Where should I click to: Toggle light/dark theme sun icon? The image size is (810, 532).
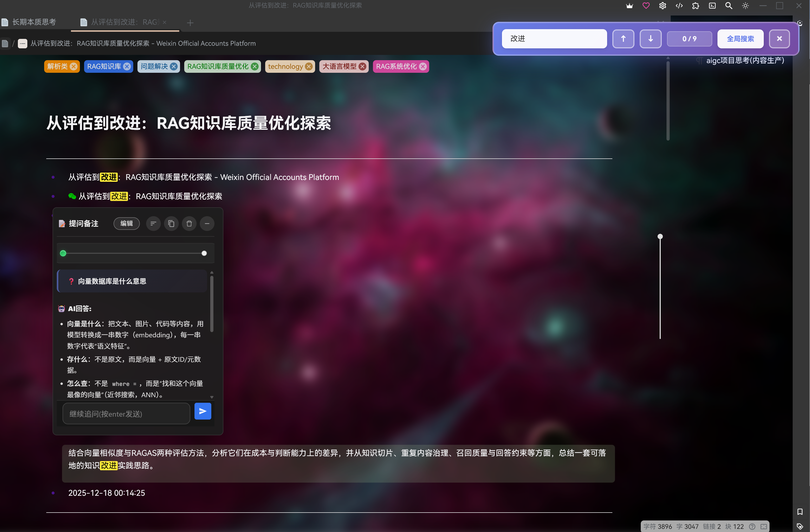pos(745,6)
